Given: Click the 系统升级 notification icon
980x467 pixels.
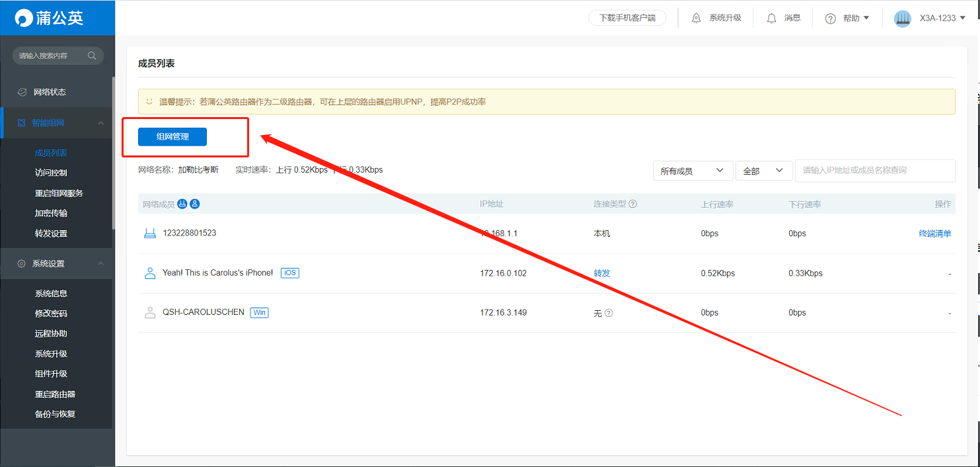Looking at the screenshot, I should (x=696, y=18).
